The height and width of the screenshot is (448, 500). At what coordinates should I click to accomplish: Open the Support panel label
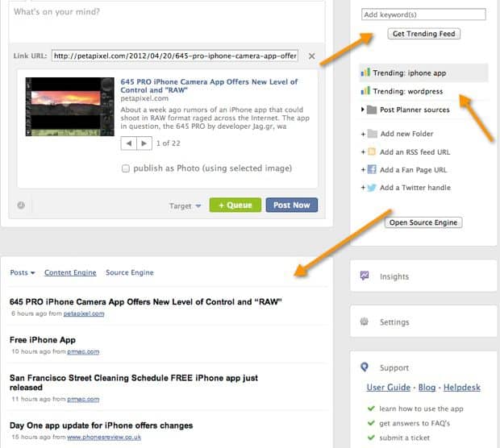[394, 367]
